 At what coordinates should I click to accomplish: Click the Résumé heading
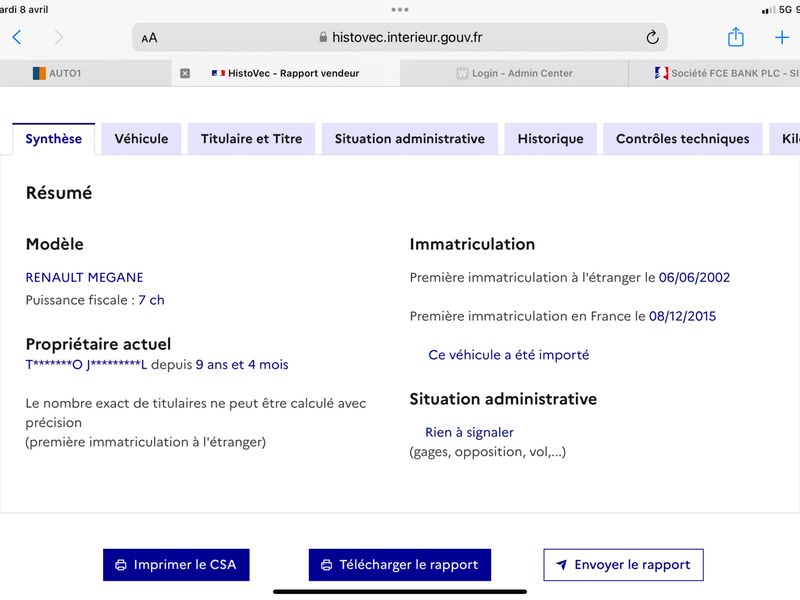pyautogui.click(x=59, y=193)
